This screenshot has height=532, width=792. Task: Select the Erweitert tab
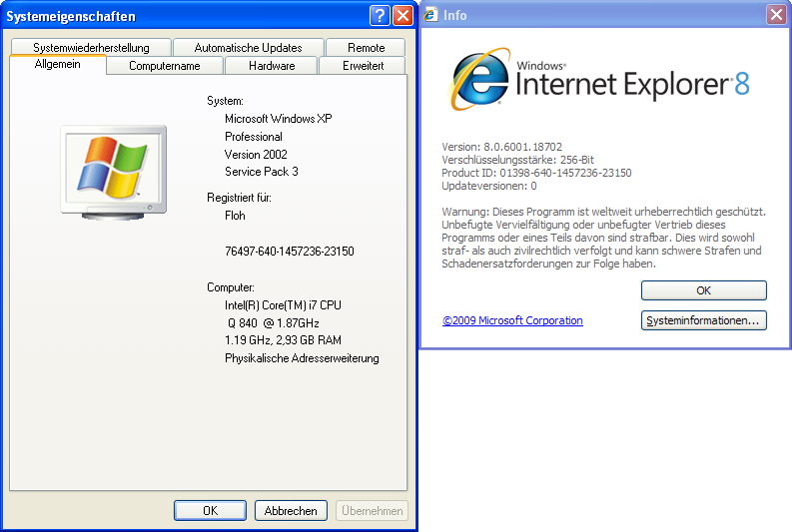click(363, 66)
